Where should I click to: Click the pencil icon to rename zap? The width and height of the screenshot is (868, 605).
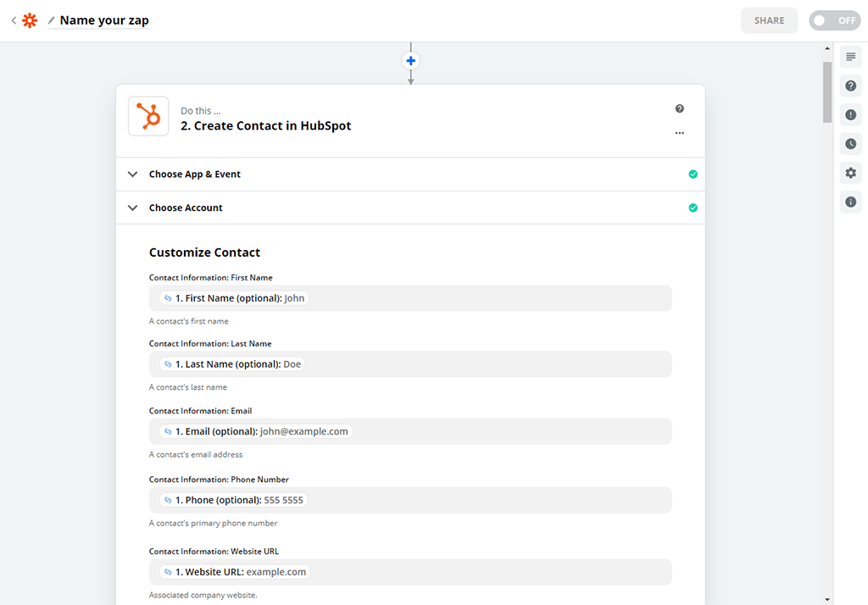52,20
